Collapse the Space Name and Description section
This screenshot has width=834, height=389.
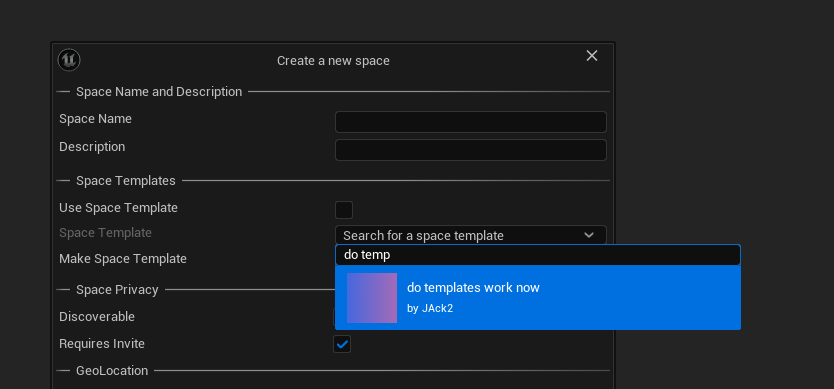pos(159,92)
